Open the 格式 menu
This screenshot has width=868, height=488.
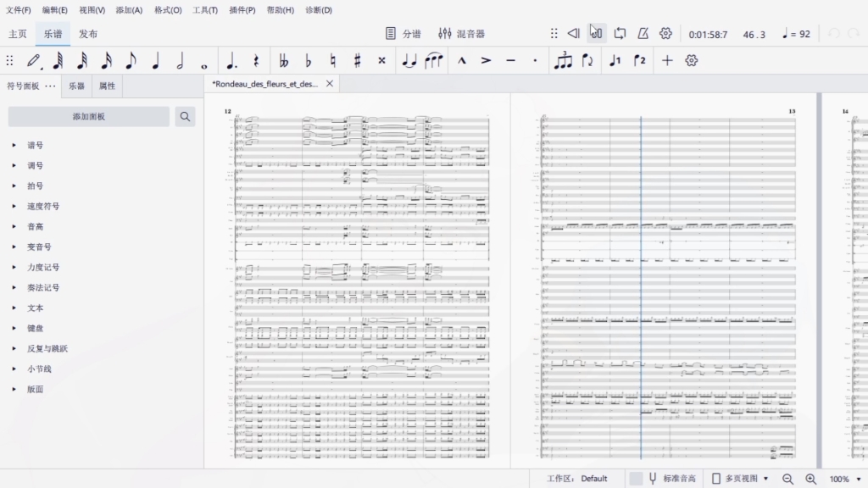pos(168,10)
